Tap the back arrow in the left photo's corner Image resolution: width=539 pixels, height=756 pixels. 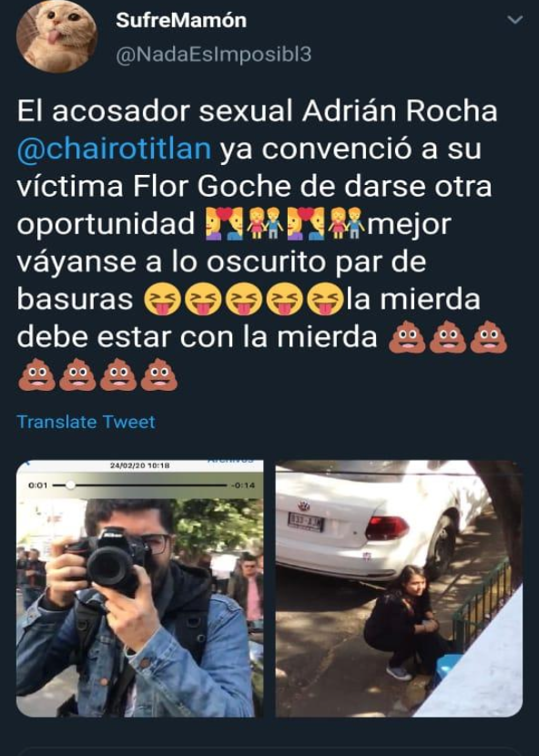[x=27, y=464]
